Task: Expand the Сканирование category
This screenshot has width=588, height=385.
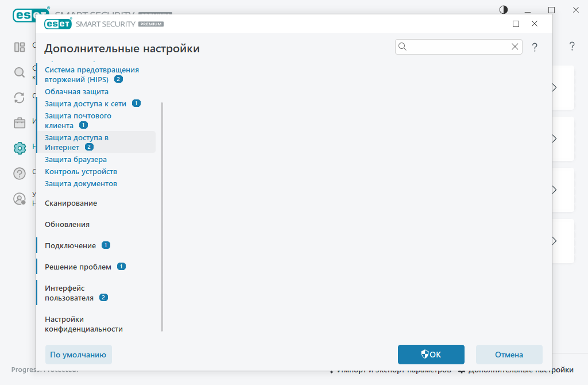Action: point(71,203)
